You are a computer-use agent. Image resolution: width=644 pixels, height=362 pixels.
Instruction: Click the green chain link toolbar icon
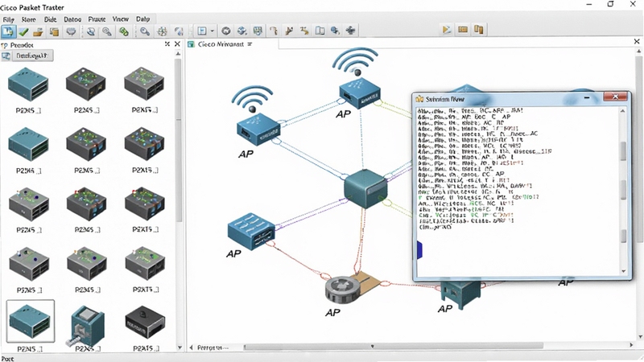point(124,31)
